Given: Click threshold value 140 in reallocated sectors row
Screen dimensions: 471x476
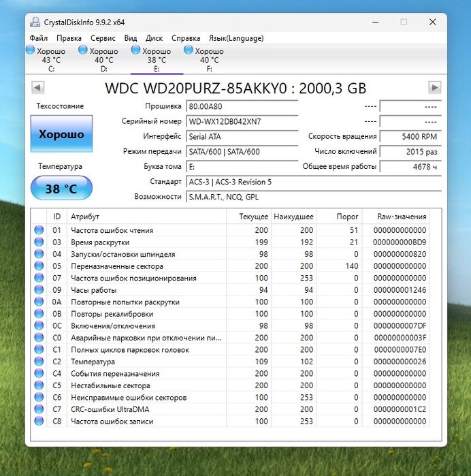Looking at the screenshot, I should coord(352,266).
